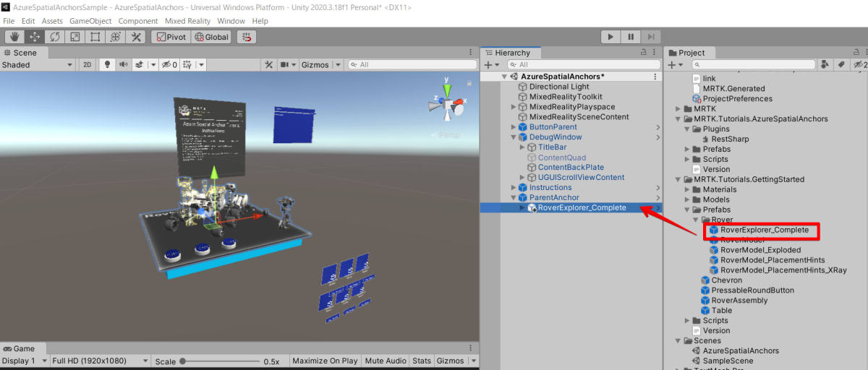This screenshot has height=370, width=868.
Task: Select the Transform tool
Action: [x=115, y=37]
